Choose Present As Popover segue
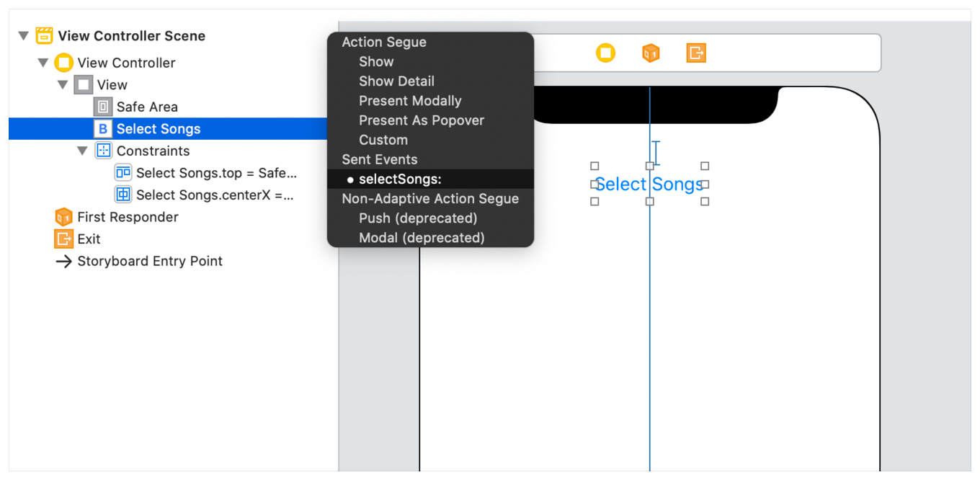The width and height of the screenshot is (980, 480). [x=422, y=120]
